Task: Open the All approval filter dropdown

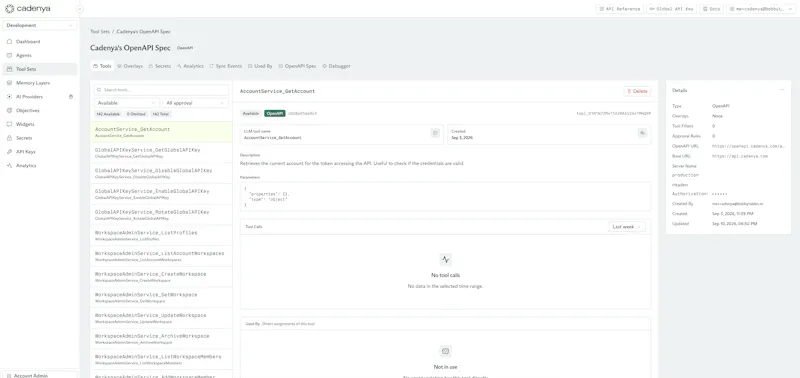Action: tap(195, 103)
